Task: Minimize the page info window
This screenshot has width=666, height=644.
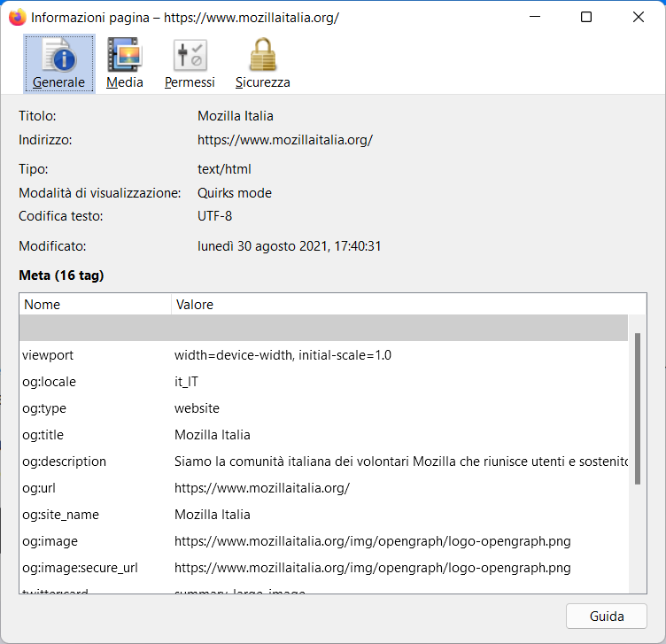Action: (535, 17)
